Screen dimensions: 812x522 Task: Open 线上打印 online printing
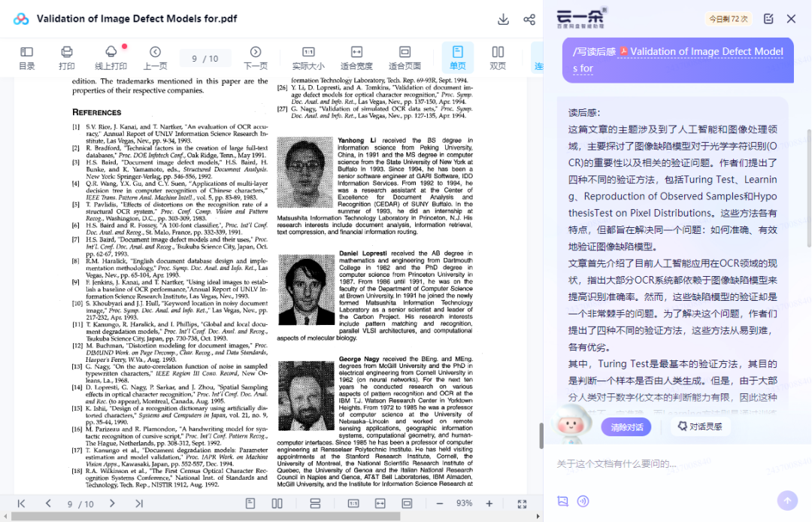111,58
